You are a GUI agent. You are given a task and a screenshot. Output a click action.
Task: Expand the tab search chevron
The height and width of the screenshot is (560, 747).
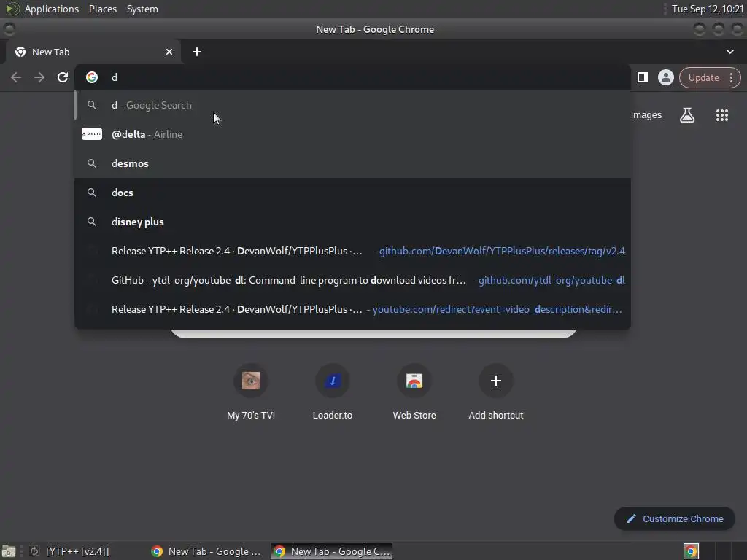click(729, 52)
